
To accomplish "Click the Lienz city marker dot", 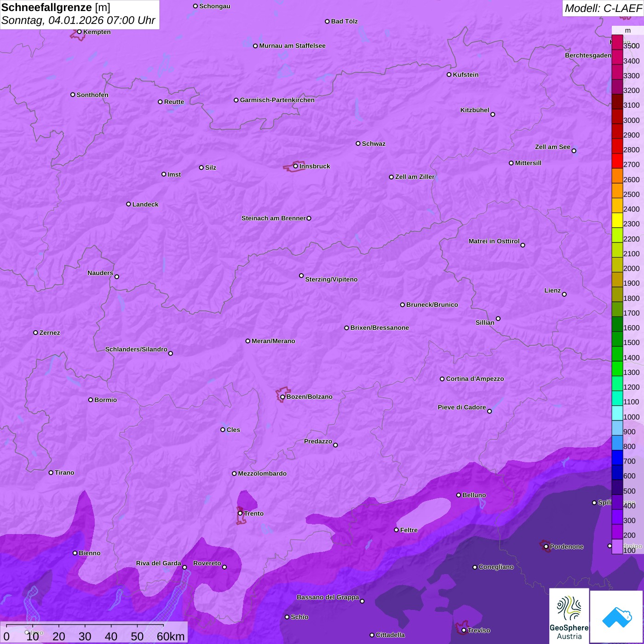I will [564, 294].
